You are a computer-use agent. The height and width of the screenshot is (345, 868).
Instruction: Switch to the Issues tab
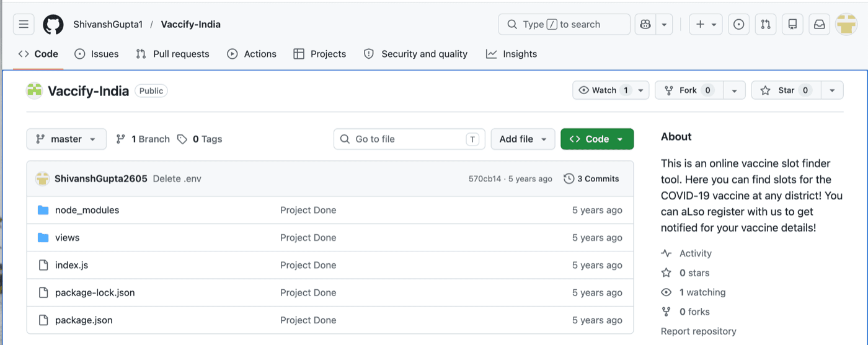click(x=97, y=54)
